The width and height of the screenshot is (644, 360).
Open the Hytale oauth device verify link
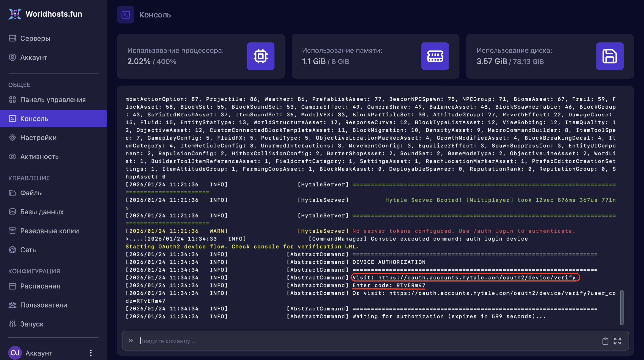pos(477,277)
